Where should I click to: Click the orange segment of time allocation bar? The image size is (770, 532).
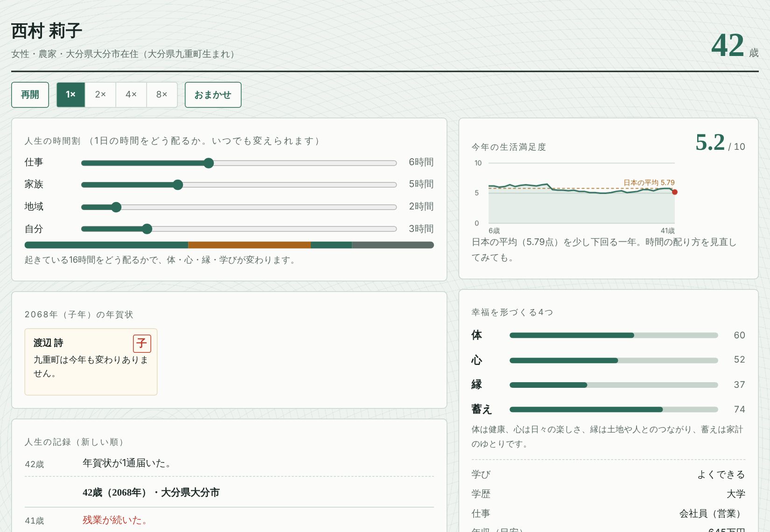pos(249,245)
